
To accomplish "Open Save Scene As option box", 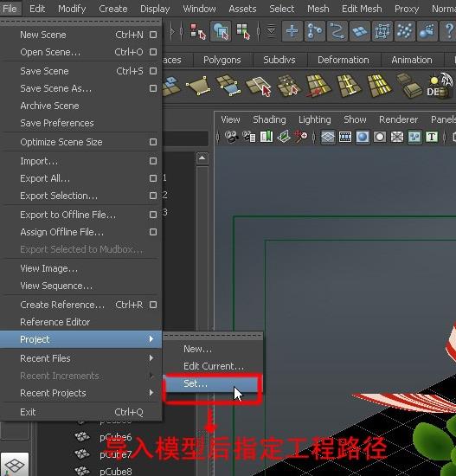I will [153, 88].
